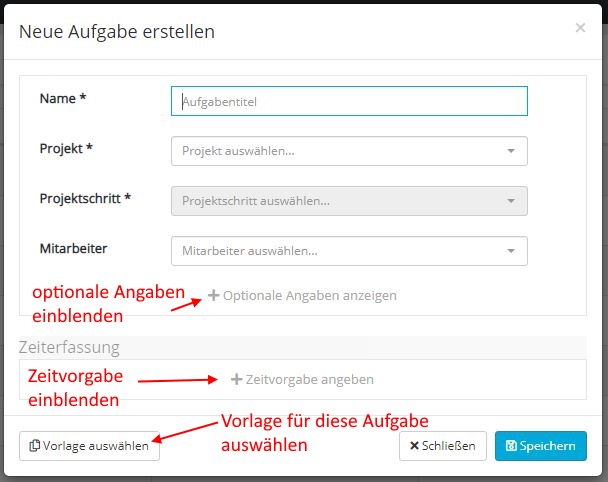Open the Projekt dropdown arrow
The height and width of the screenshot is (482, 608).
click(x=510, y=151)
